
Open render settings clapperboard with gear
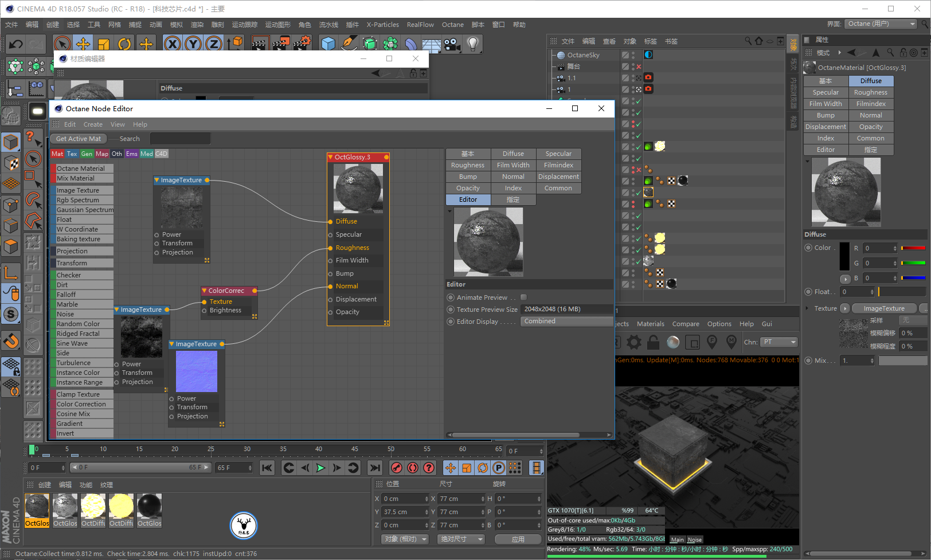(302, 44)
